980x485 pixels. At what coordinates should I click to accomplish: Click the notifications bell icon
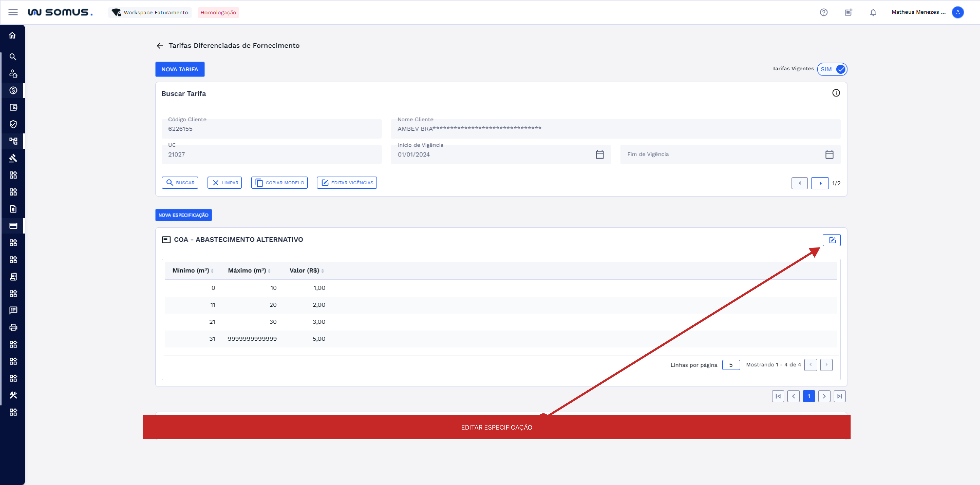tap(873, 12)
